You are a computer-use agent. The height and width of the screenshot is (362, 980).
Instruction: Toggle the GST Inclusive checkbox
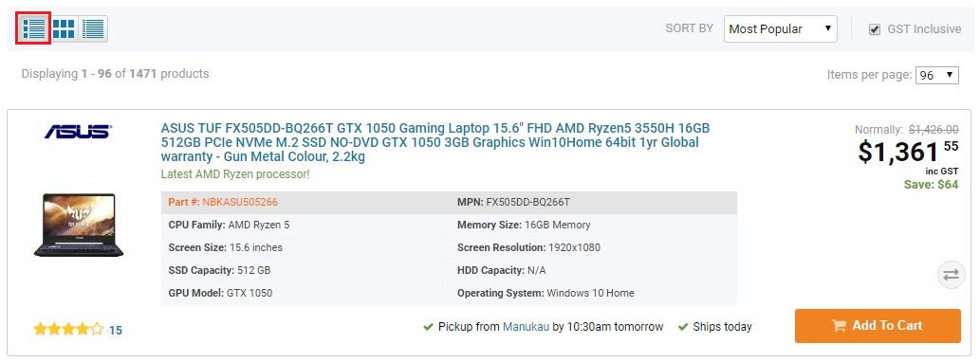click(x=875, y=29)
